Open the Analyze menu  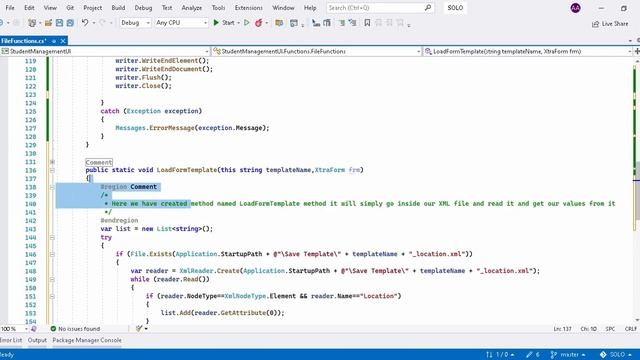pyautogui.click(x=191, y=8)
